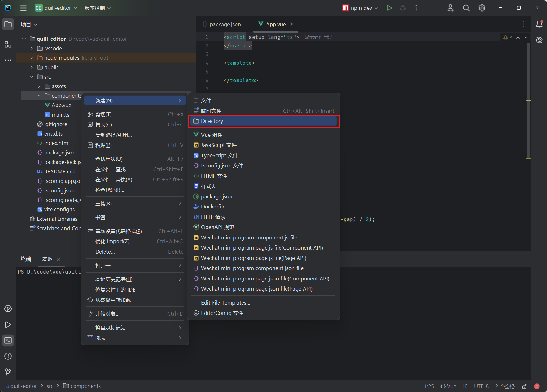Create a new TypeScript 文件
Image resolution: width=547 pixels, height=392 pixels.
pos(264,155)
